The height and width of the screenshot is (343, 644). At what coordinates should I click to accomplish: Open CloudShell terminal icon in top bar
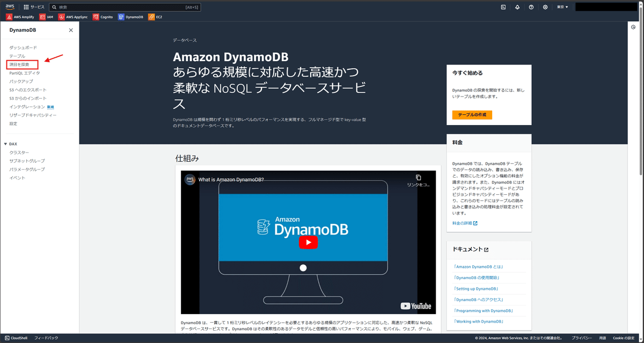coord(503,7)
